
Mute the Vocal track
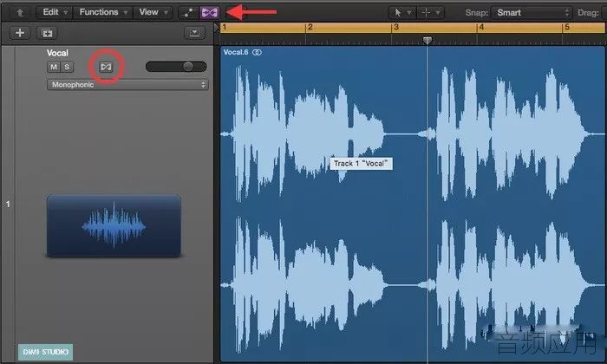pos(54,67)
